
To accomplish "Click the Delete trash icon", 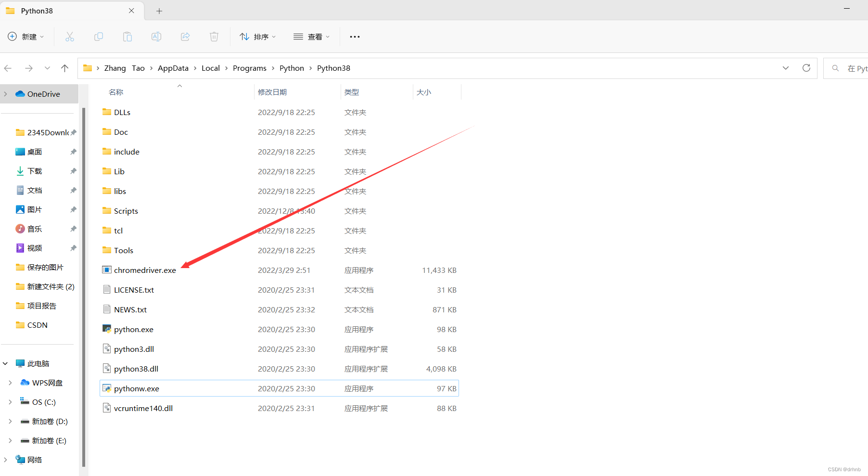I will coord(214,37).
